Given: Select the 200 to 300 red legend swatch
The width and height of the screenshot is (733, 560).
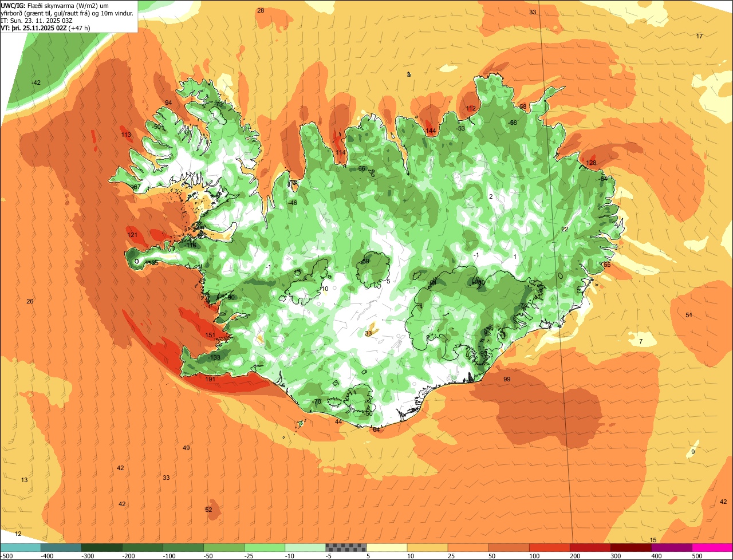Looking at the screenshot, I should (x=590, y=547).
